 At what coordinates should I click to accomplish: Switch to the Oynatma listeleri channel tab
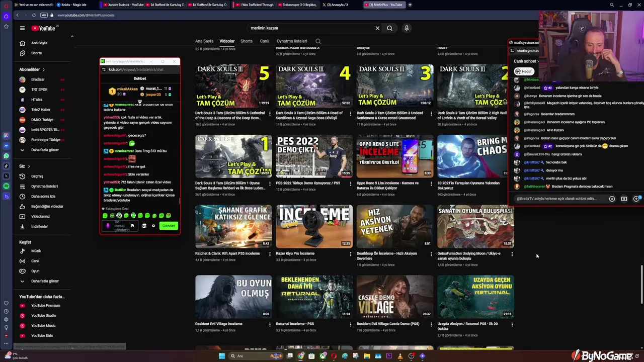click(292, 41)
